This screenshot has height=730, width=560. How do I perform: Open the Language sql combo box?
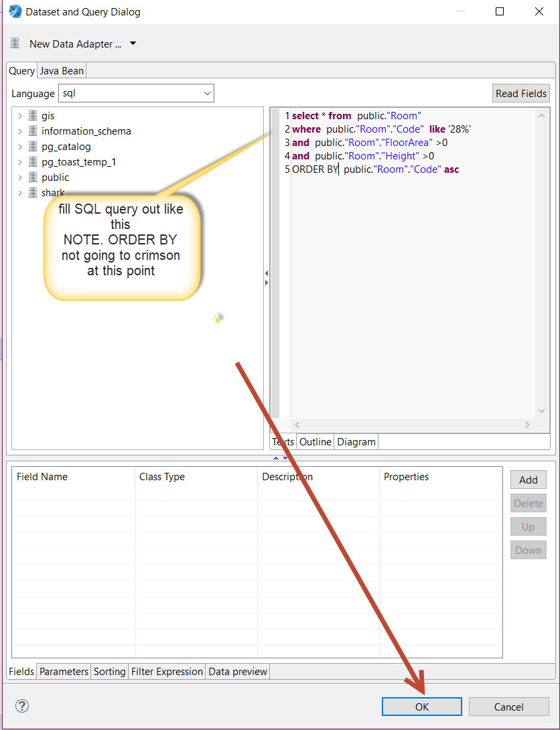pos(136,94)
